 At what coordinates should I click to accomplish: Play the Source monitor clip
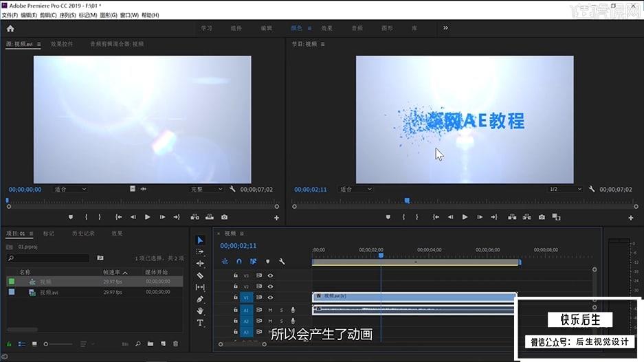(148, 217)
